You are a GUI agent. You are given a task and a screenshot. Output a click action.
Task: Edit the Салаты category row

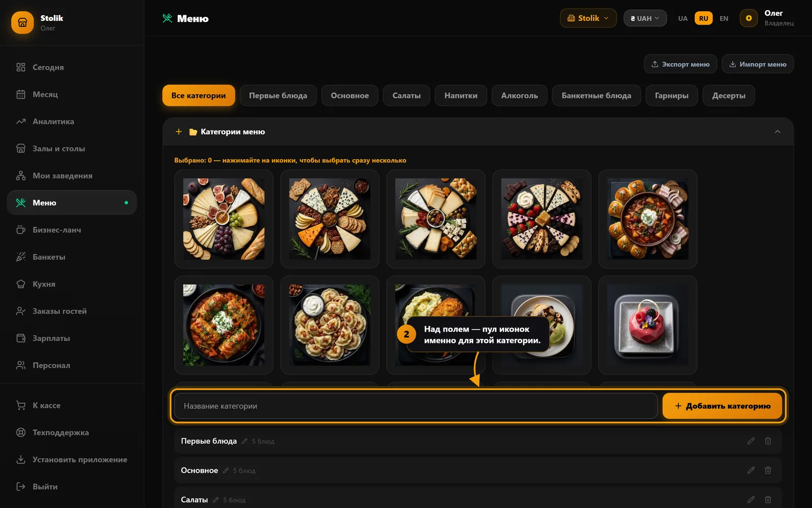pyautogui.click(x=751, y=500)
